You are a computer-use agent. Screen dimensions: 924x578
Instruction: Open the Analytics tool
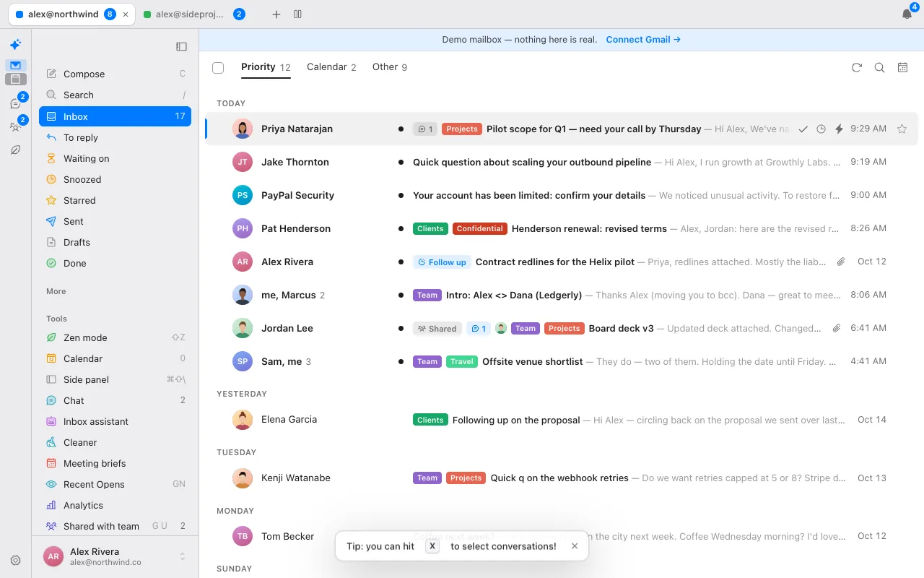(x=115, y=505)
